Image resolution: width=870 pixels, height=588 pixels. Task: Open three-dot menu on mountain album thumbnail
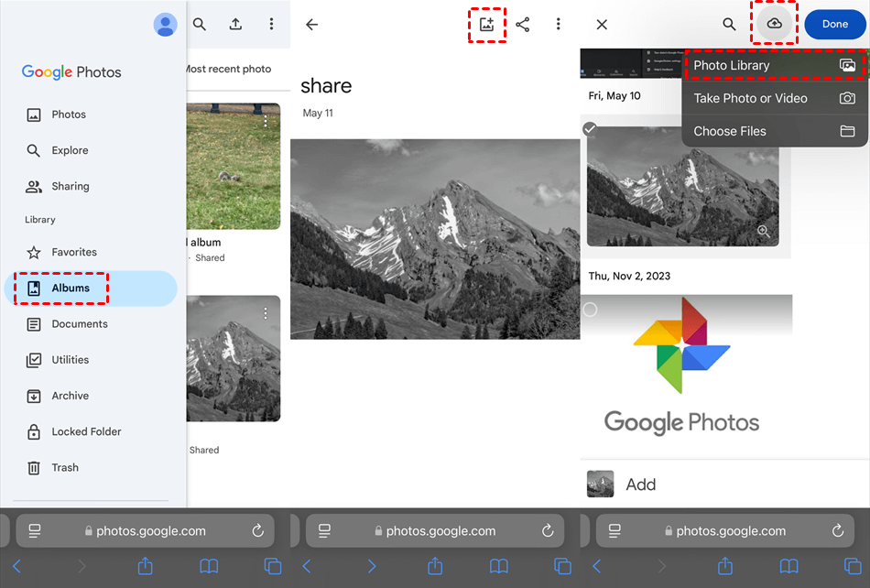[266, 313]
